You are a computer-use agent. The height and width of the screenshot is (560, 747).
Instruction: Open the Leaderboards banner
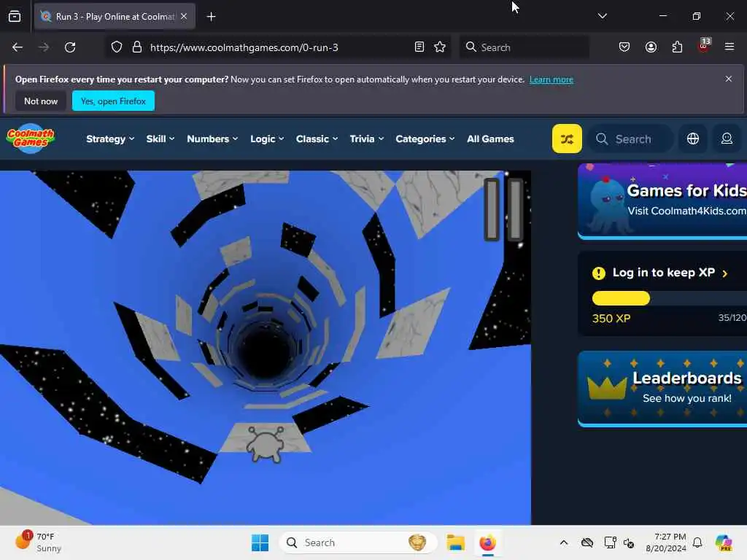(x=662, y=389)
